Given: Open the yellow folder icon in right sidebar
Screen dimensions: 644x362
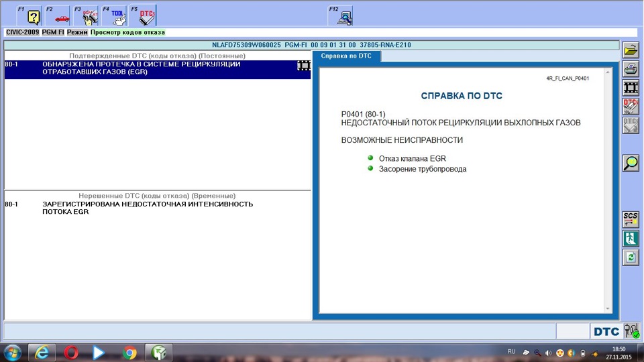Looking at the screenshot, I should click(x=631, y=50).
